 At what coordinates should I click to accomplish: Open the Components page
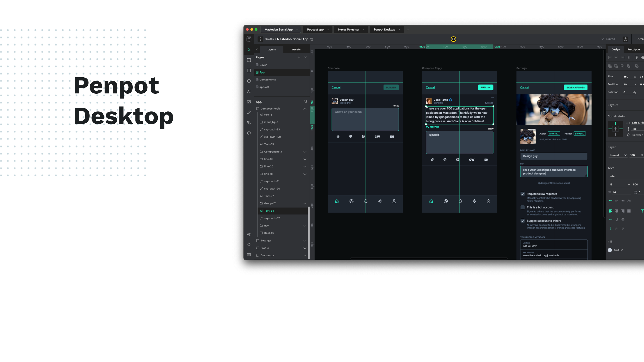coord(282,80)
